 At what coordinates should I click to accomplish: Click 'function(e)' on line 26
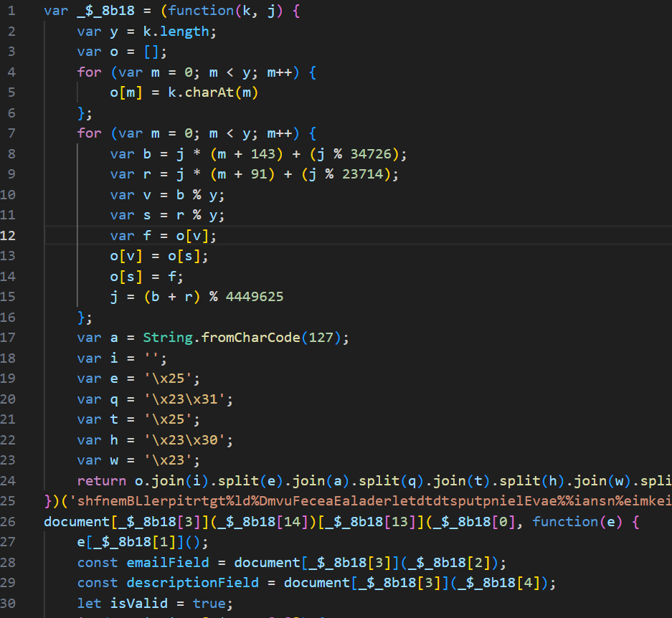tap(577, 521)
